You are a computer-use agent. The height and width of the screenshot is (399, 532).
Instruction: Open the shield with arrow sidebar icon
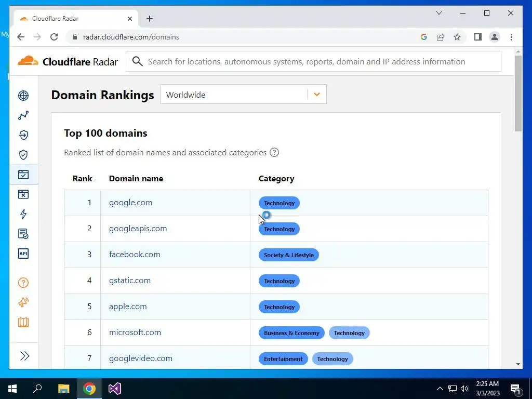click(23, 135)
